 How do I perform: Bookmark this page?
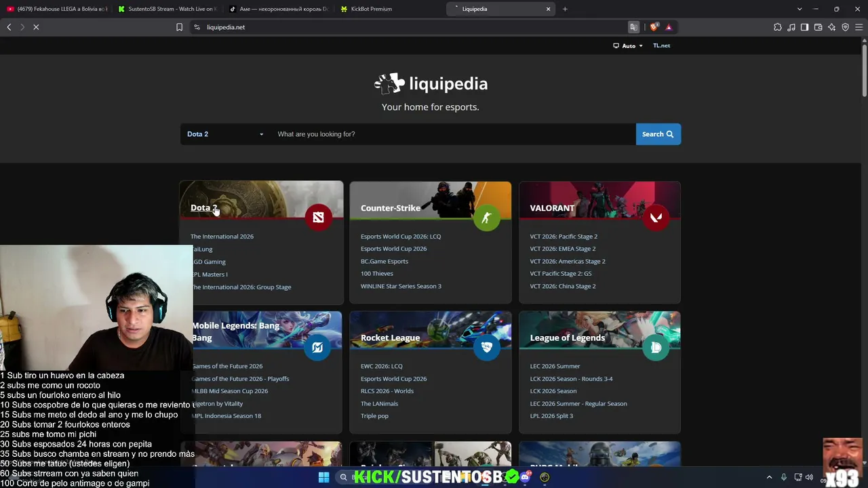(179, 27)
